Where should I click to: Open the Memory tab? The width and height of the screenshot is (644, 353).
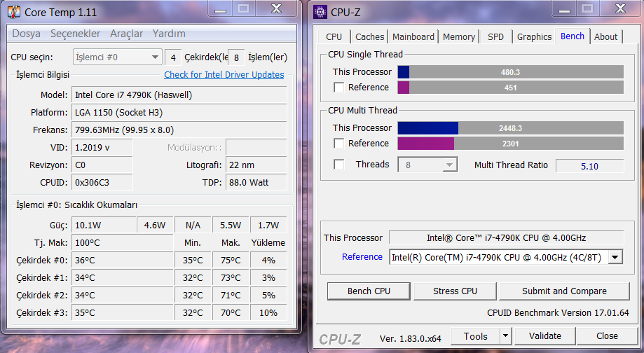tap(459, 37)
